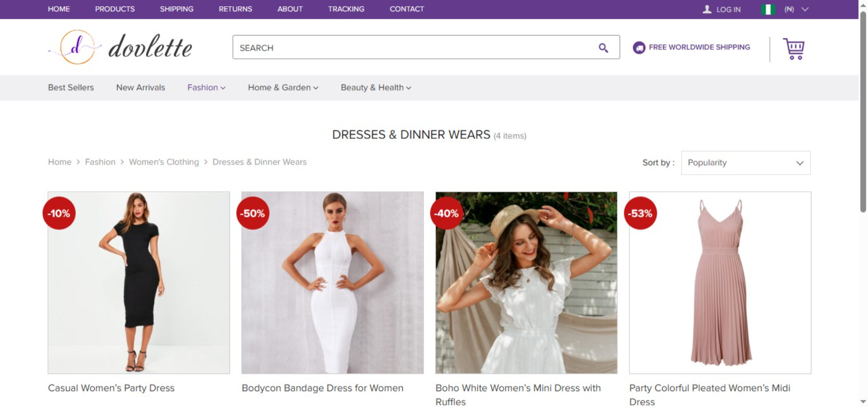The height and width of the screenshot is (407, 868).
Task: Click the -10% discount badge
Action: [x=59, y=213]
